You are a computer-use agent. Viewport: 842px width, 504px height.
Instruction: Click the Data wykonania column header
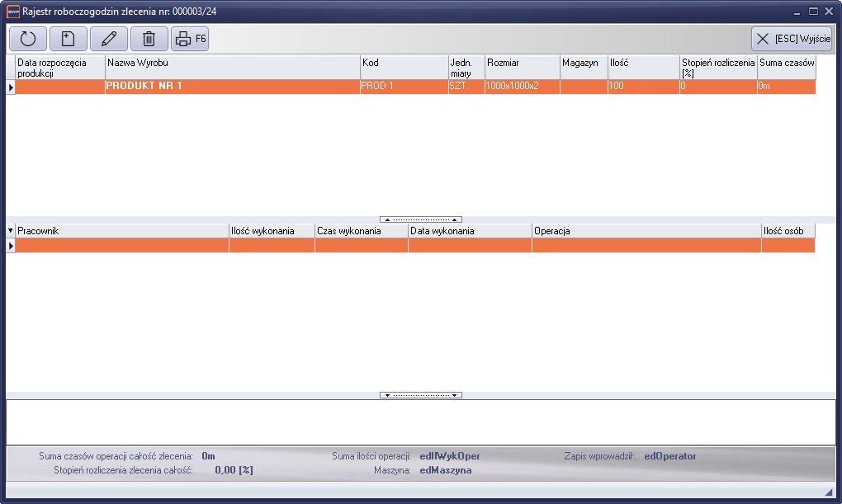470,231
